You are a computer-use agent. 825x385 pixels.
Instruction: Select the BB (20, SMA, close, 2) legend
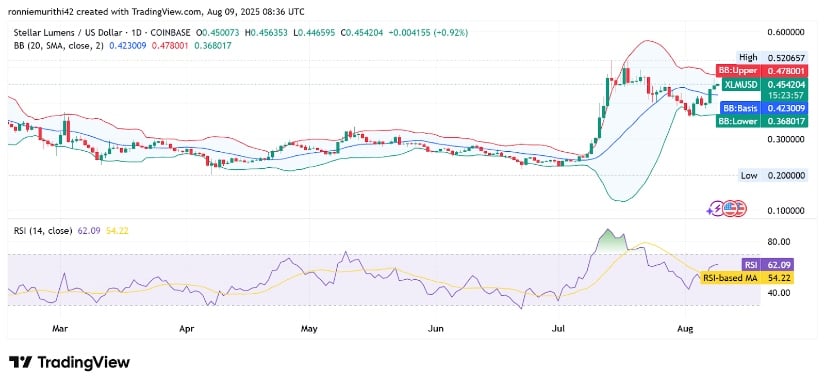(x=60, y=46)
